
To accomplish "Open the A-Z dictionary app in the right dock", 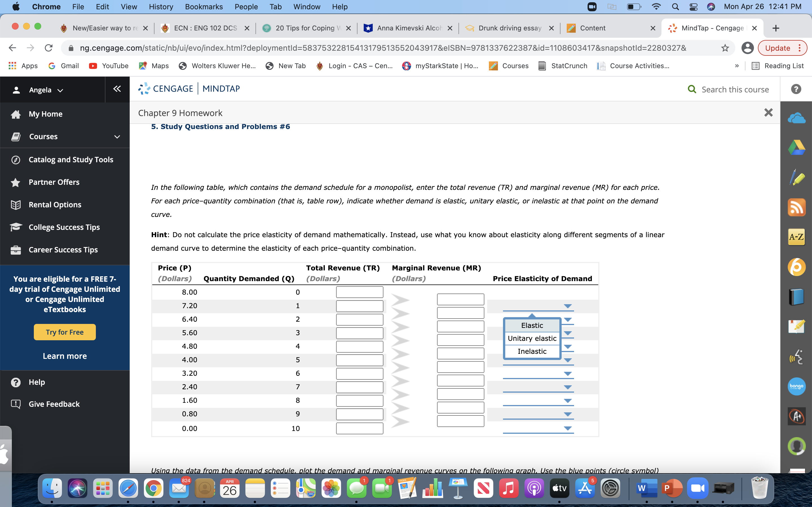I will (796, 237).
